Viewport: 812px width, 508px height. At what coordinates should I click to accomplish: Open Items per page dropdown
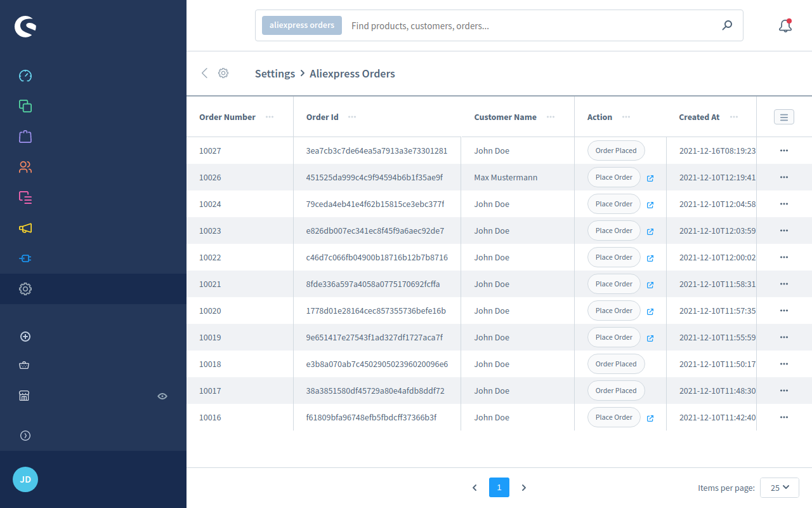click(780, 488)
